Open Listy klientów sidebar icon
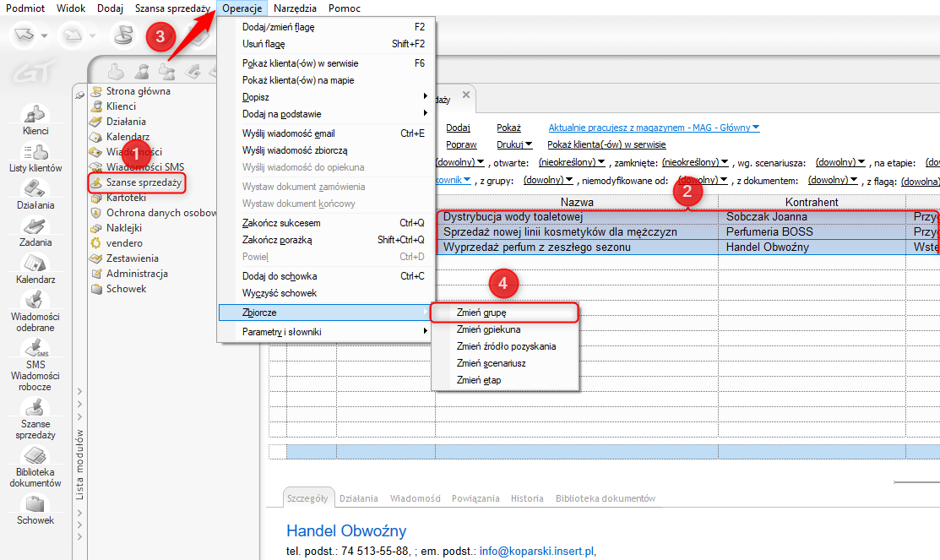This screenshot has width=940, height=560. click(x=35, y=158)
